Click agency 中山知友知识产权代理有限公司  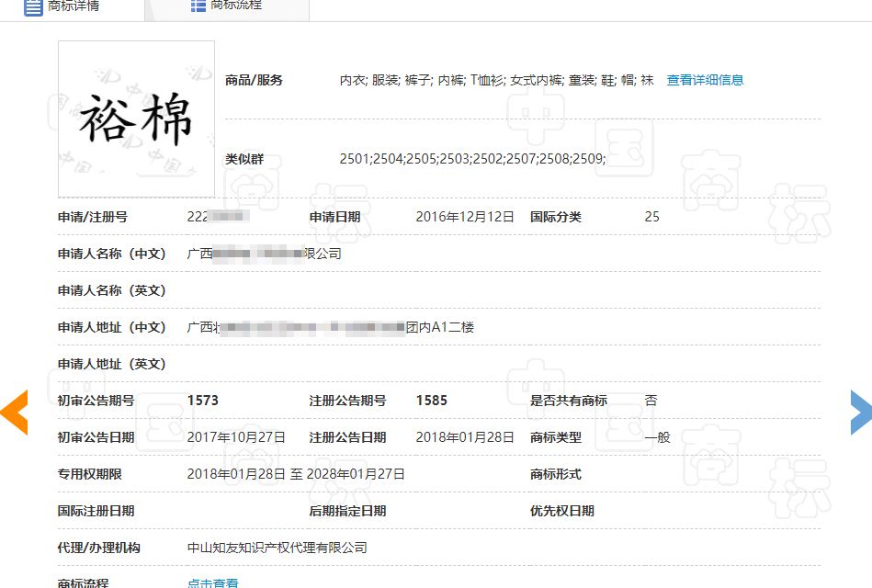click(x=276, y=547)
